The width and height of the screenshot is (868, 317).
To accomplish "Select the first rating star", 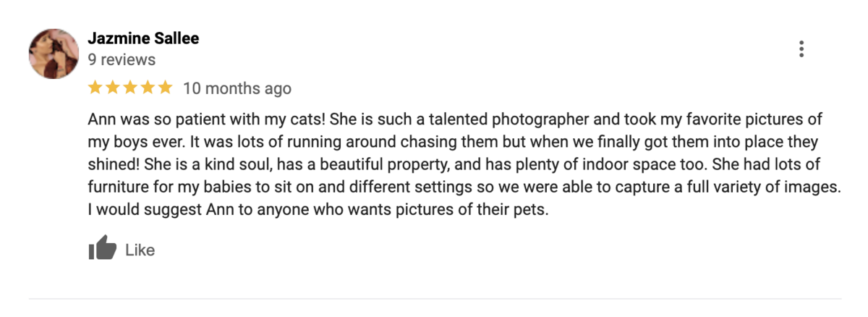I will pyautogui.click(x=95, y=88).
